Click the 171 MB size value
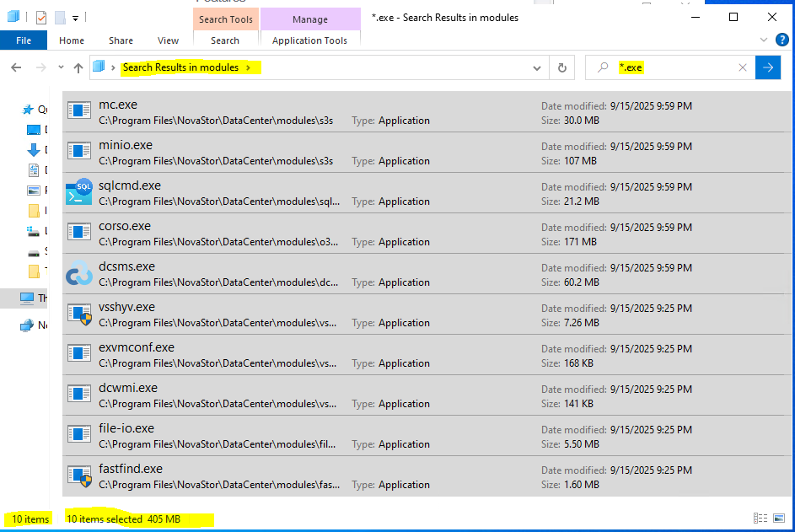 point(581,242)
